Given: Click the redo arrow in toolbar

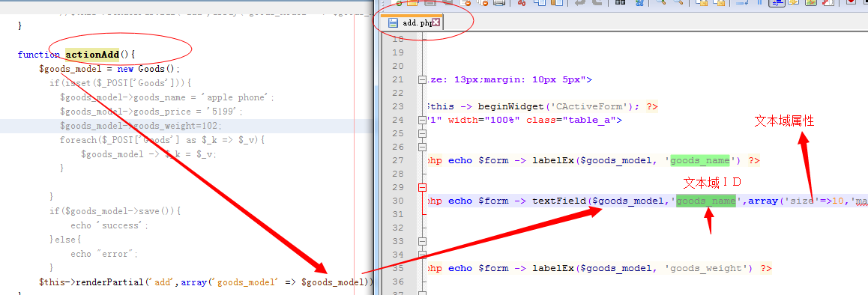Looking at the screenshot, I should click(597, 3).
